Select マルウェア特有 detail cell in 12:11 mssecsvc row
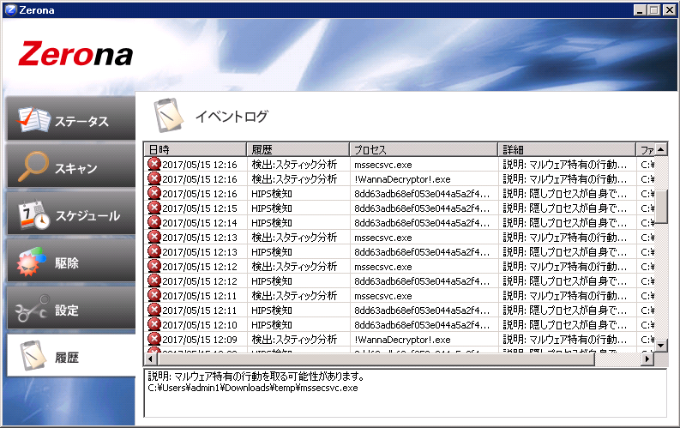 (x=565, y=296)
